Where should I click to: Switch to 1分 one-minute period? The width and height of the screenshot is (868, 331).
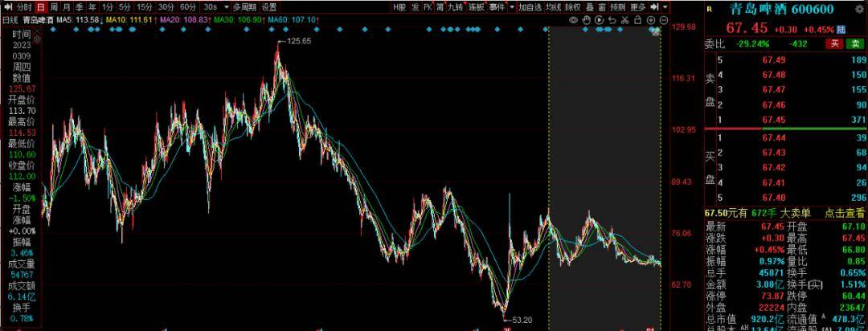(108, 7)
